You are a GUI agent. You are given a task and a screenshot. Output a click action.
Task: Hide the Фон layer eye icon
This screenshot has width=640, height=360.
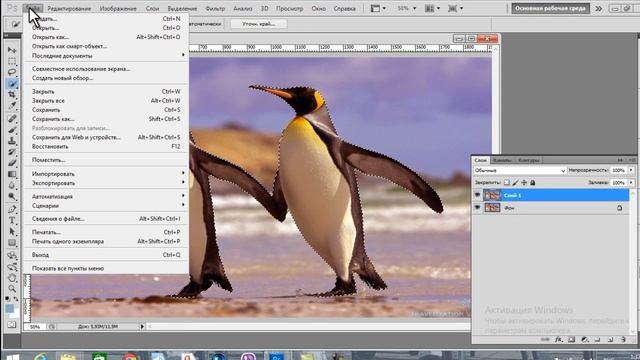[x=477, y=208]
